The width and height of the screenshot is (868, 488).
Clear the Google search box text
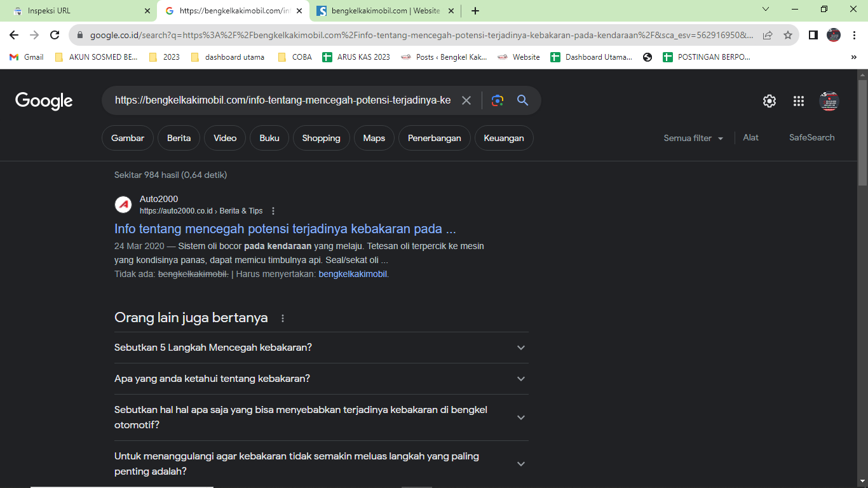point(466,100)
